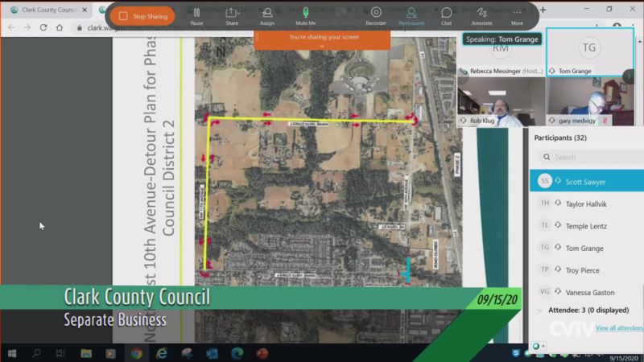This screenshot has height=362, width=644.
Task: Open the Chat panel
Action: (x=446, y=15)
